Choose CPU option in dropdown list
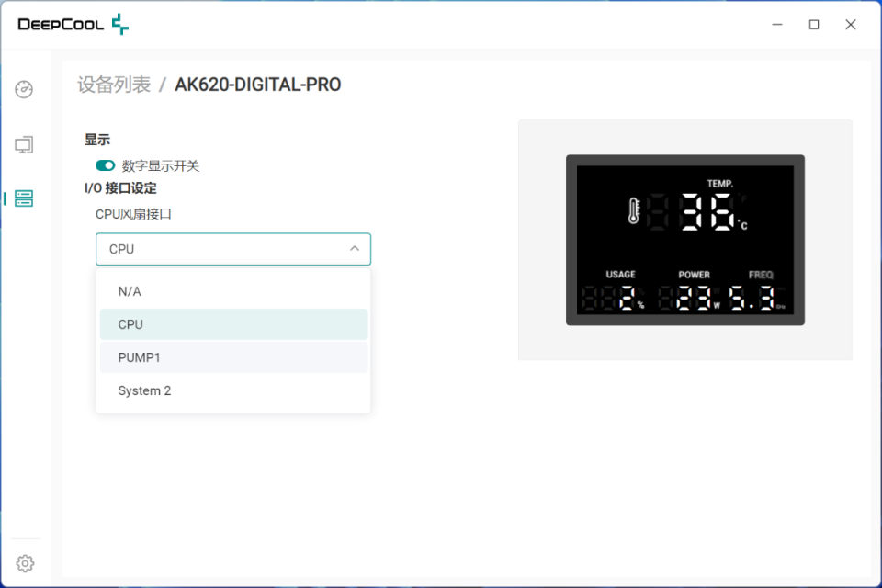The height and width of the screenshot is (588, 882). (233, 324)
